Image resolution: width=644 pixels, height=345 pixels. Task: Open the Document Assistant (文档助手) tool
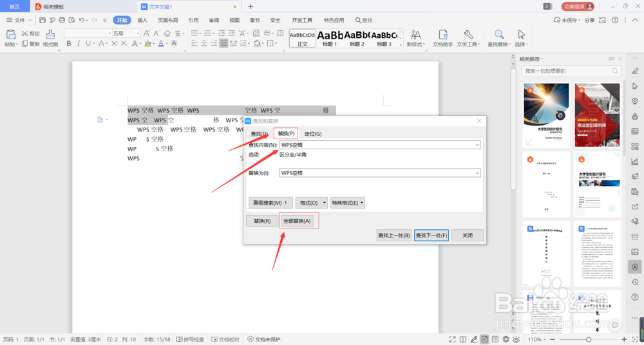[x=443, y=39]
